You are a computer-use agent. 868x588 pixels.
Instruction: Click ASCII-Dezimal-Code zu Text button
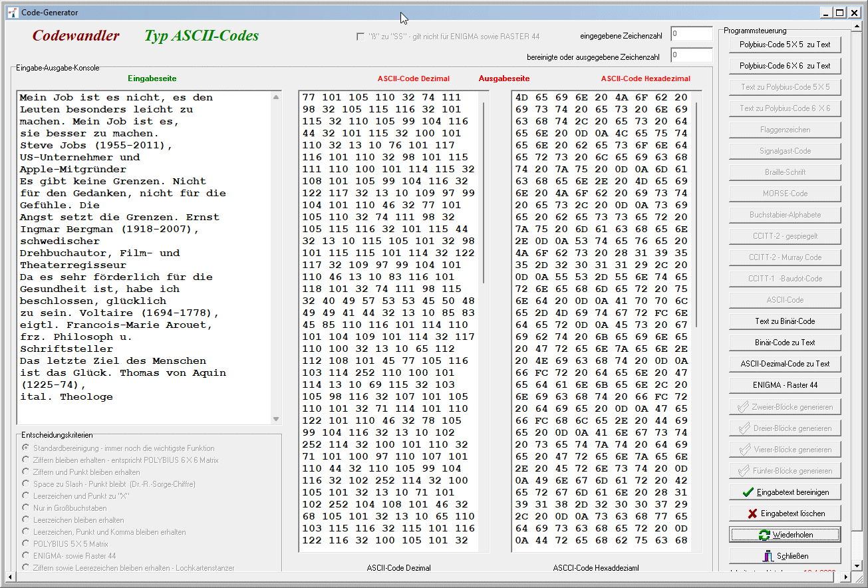coord(785,364)
